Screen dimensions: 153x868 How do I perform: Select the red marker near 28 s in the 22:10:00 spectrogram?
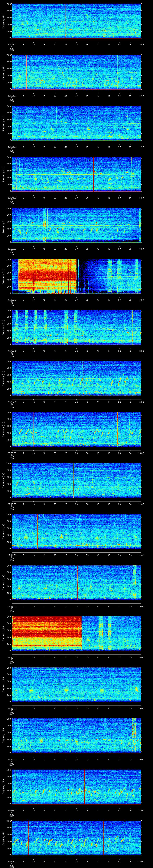(73, 481)
